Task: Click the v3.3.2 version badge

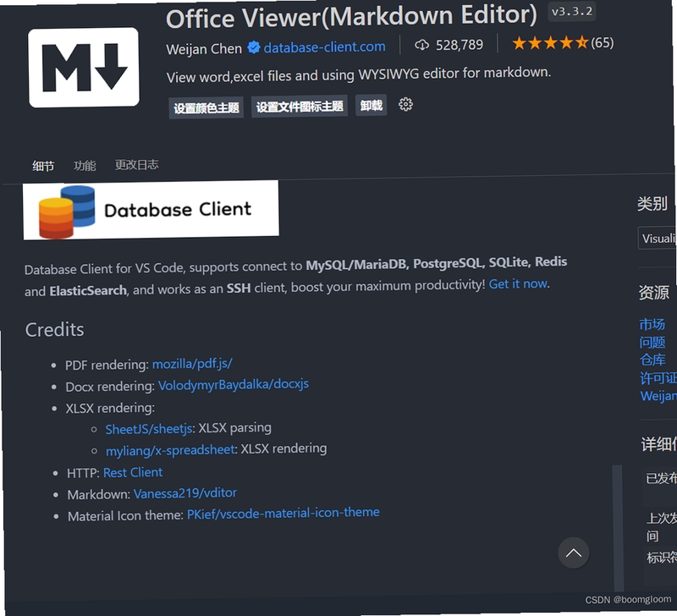Action: pos(572,12)
